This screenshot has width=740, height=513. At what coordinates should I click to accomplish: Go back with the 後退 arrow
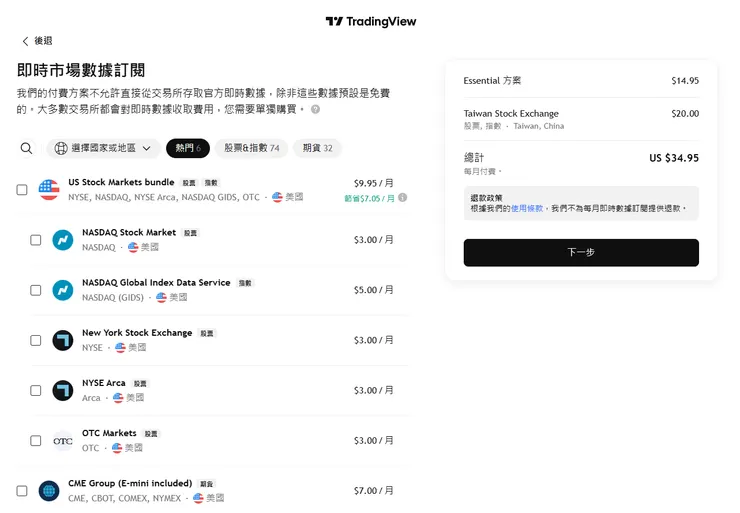pos(37,41)
